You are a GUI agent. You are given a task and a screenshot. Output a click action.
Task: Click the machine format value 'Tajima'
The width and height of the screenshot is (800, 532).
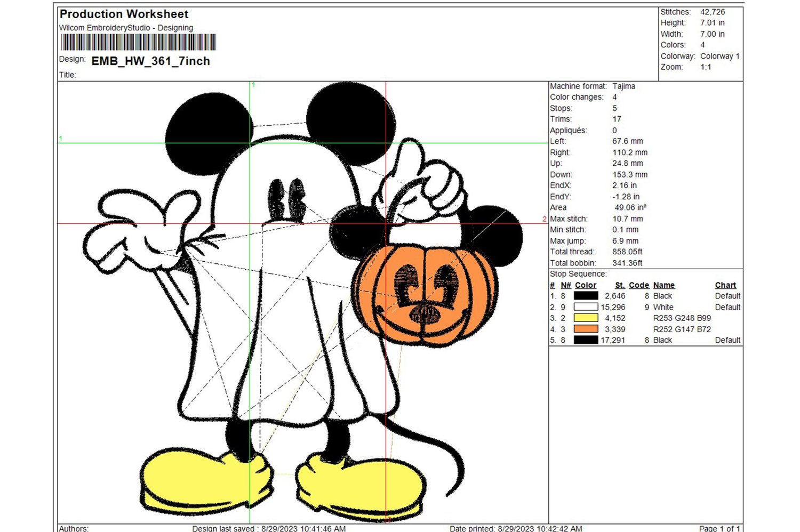tap(623, 86)
